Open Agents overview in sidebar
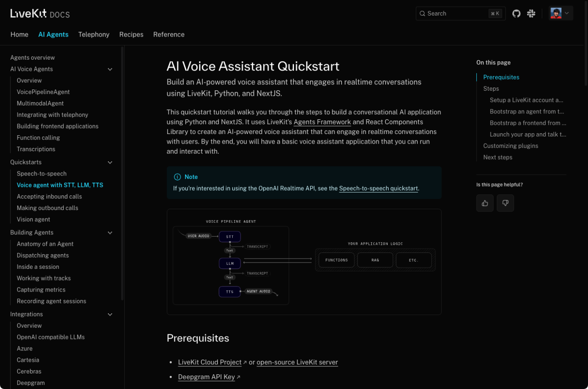Screen dimensions: 588x389 (32, 58)
